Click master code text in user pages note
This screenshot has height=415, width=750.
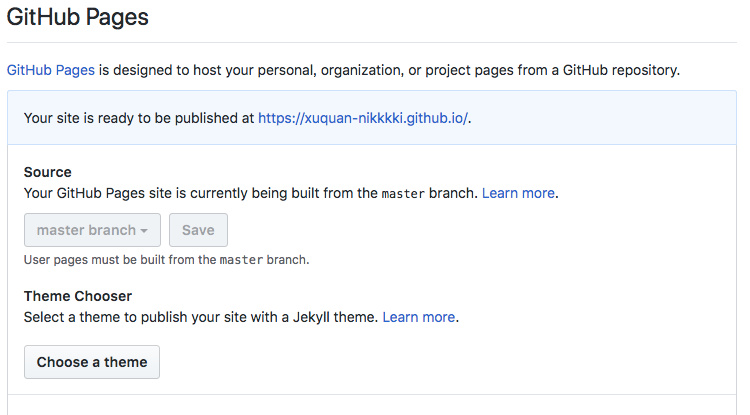241,261
